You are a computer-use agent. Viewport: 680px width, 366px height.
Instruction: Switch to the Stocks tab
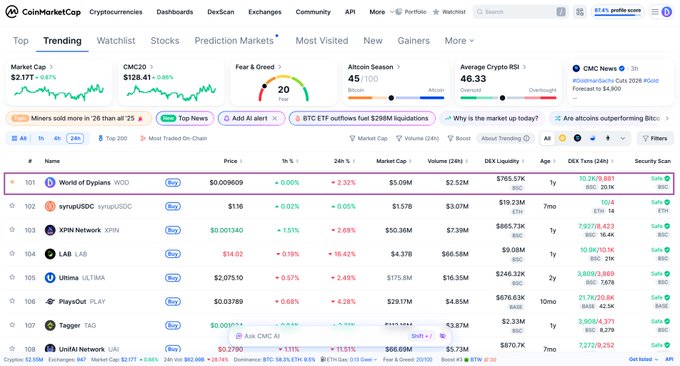point(165,41)
